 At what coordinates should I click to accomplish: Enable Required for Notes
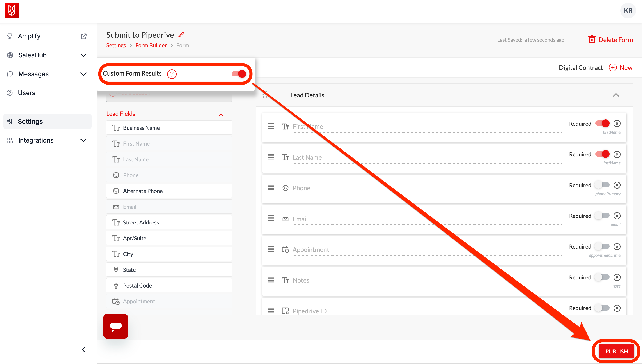602,277
